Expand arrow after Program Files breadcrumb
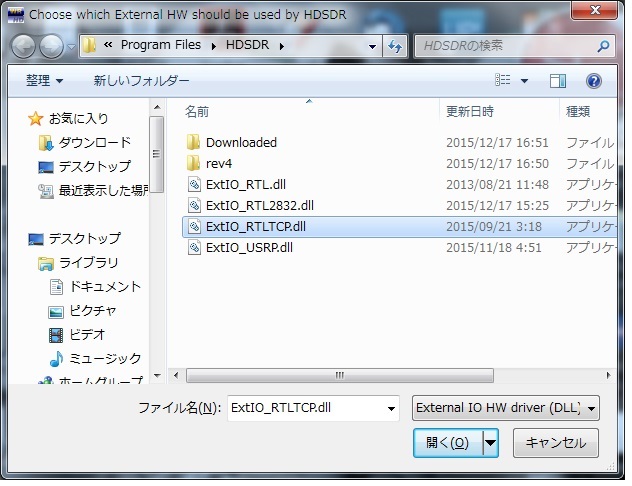This screenshot has width=632, height=486. coord(214,46)
